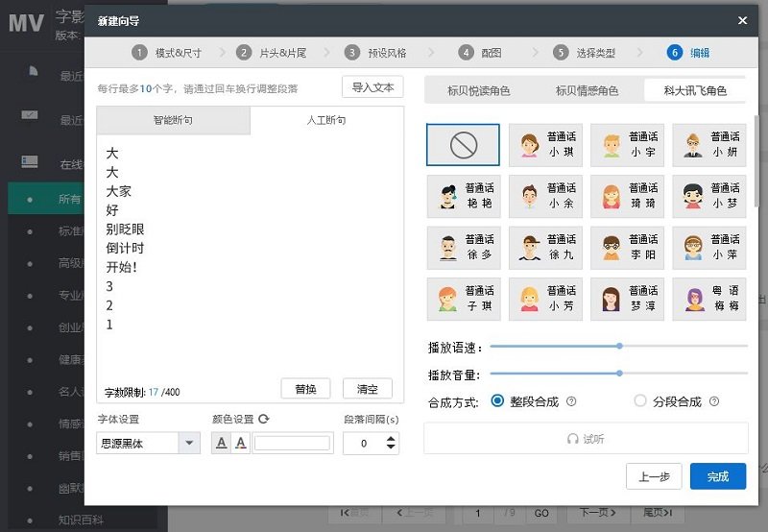Click the 替换 button
This screenshot has height=532, width=768.
pos(305,389)
